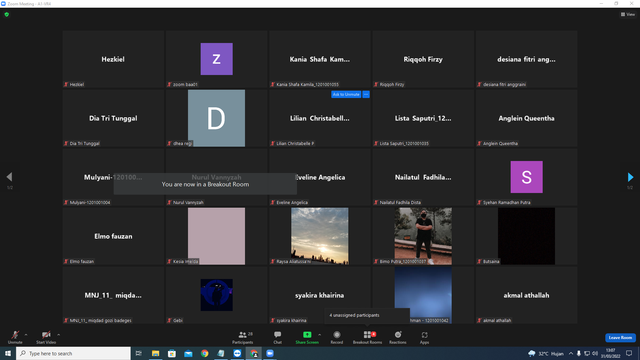Viewport: 640px width, 360px height.
Task: Open audio options arrow next to Unmute
Action: point(26,335)
